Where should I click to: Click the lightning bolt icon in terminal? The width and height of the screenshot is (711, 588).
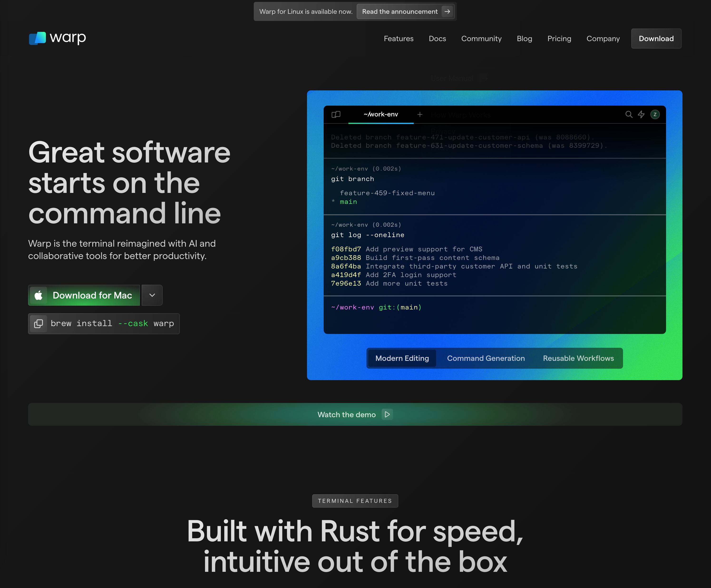[641, 114]
